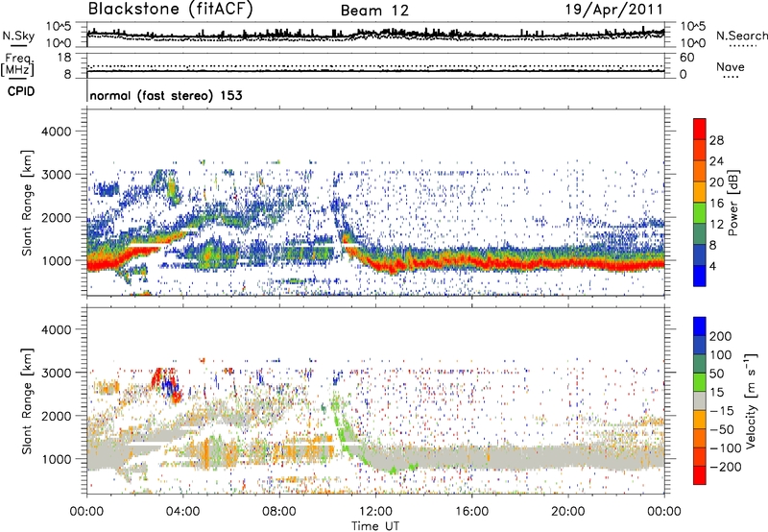Click the "-100" label on the Velocity colorbar

pos(726,447)
